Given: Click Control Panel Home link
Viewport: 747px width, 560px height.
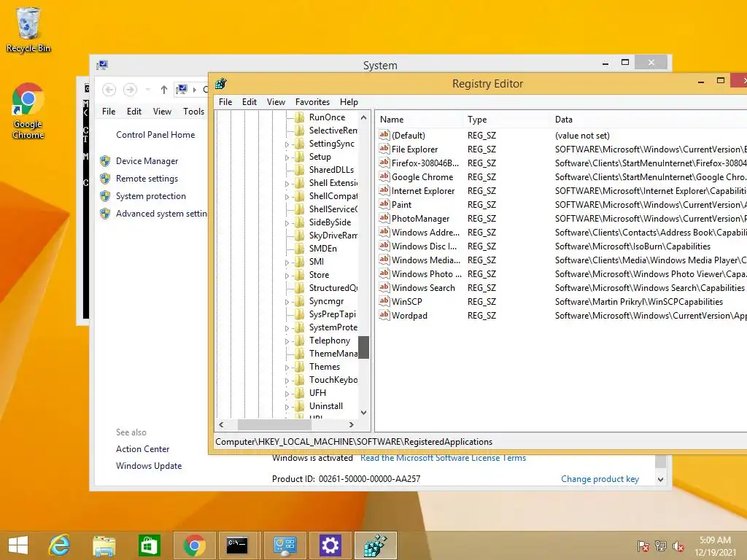Looking at the screenshot, I should click(155, 135).
